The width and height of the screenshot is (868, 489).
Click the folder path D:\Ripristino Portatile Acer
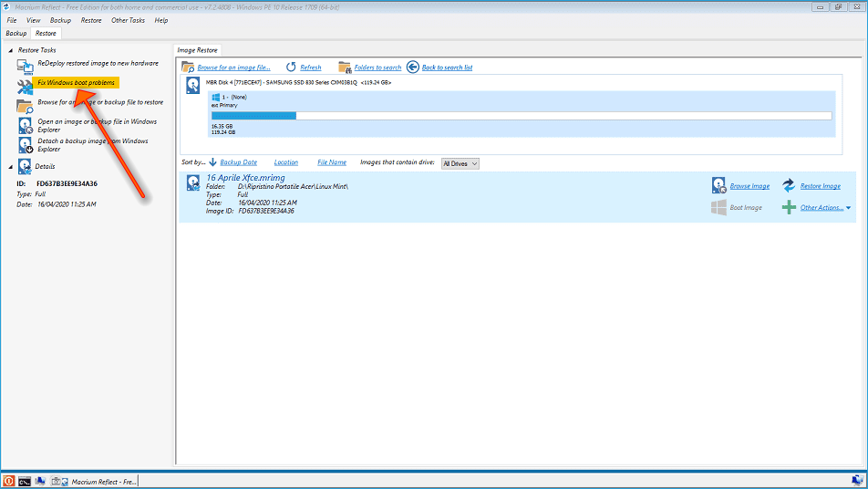click(293, 187)
